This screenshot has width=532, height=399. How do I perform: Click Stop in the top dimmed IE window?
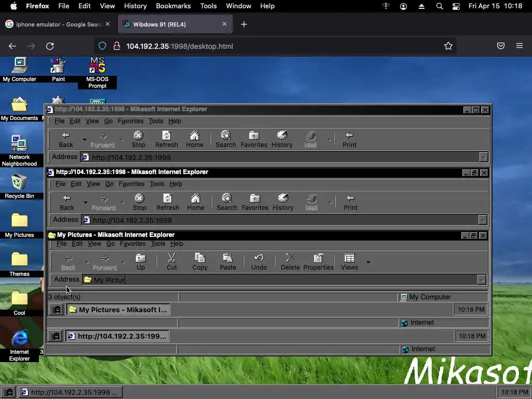(138, 139)
